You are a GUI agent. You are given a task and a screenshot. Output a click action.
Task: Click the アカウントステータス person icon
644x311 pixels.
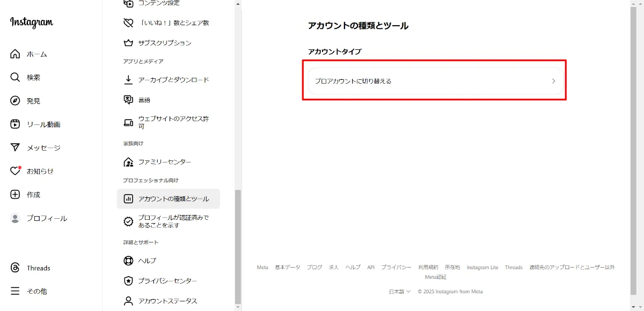tap(128, 301)
